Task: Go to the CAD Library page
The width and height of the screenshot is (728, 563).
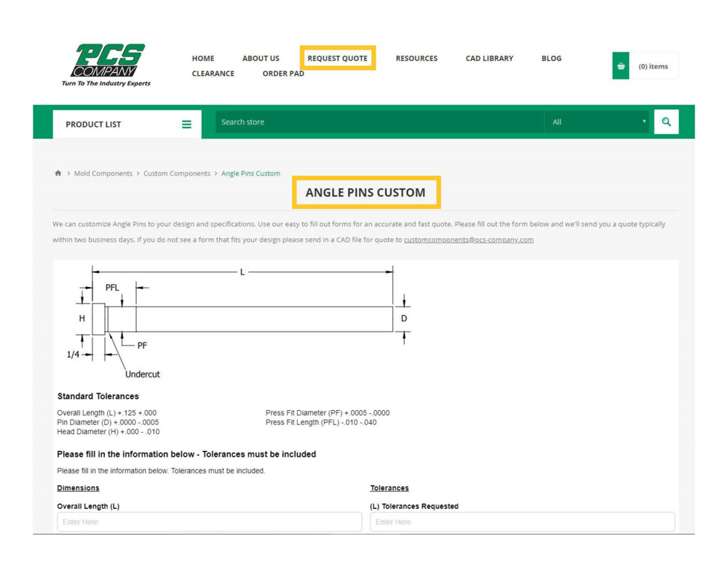Action: pyautogui.click(x=489, y=58)
